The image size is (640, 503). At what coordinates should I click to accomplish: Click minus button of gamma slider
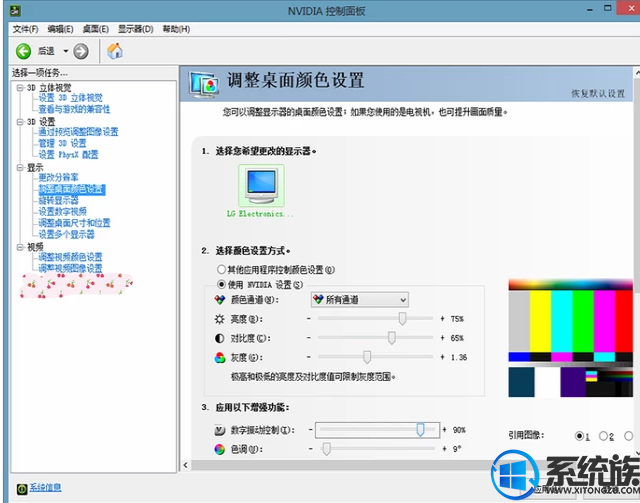tap(309, 357)
